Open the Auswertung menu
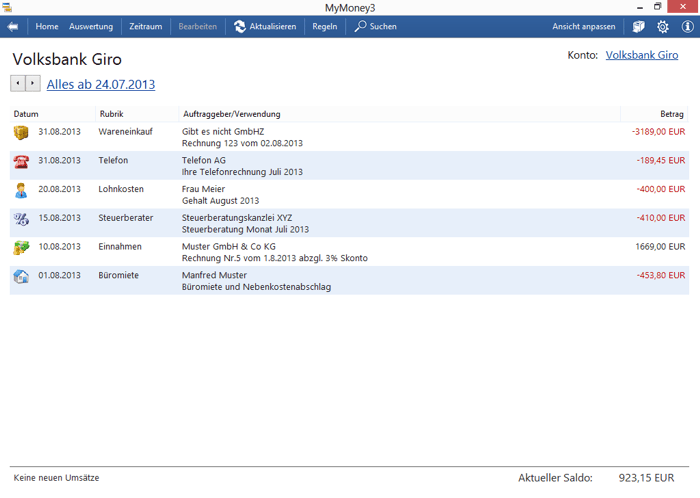The width and height of the screenshot is (700, 498). point(91,26)
